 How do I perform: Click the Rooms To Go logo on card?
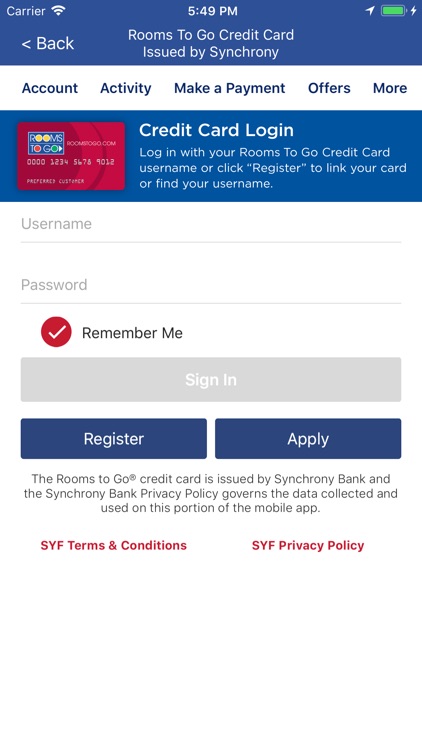tap(46, 143)
